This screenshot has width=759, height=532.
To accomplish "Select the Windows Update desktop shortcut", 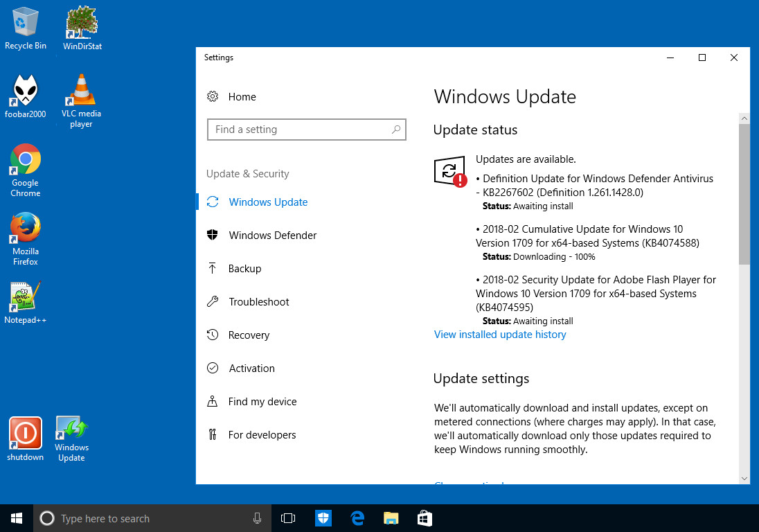I will [71, 438].
